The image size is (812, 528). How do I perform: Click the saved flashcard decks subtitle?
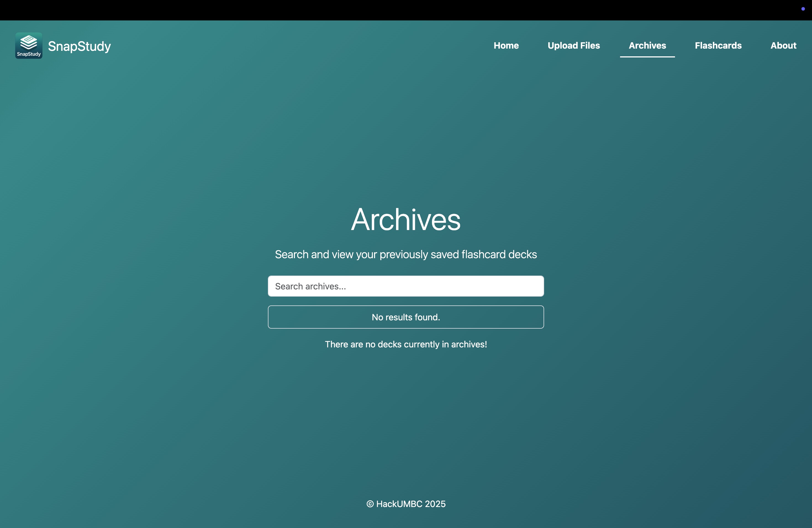(x=406, y=254)
